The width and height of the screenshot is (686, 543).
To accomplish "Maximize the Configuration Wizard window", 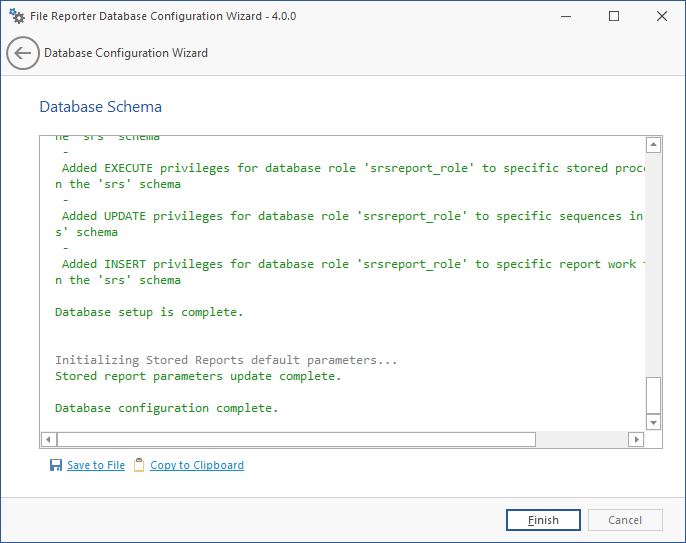I will pos(614,16).
